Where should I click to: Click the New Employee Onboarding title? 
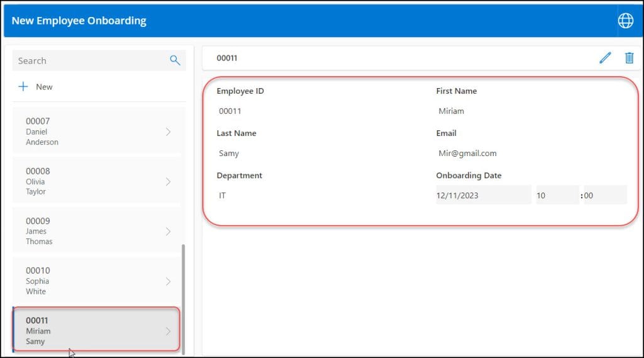[79, 21]
